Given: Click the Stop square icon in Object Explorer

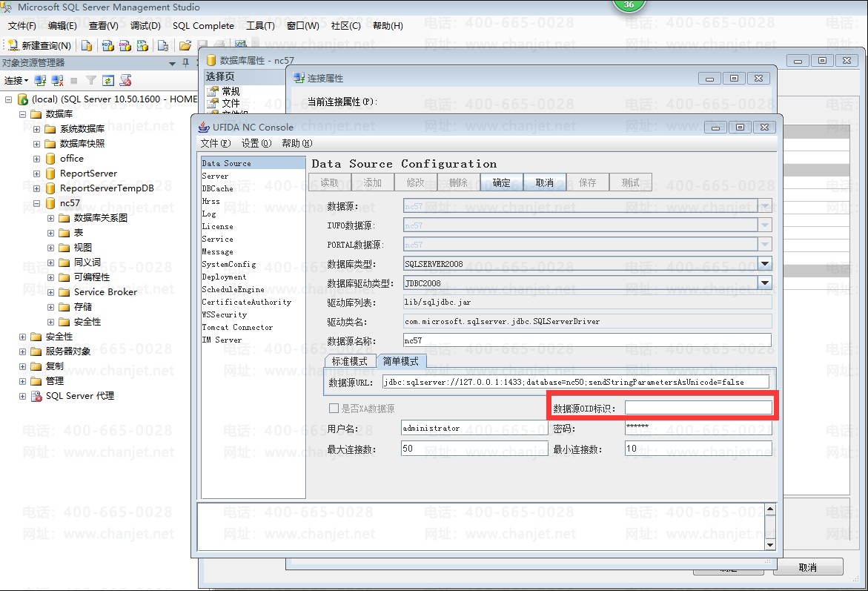Looking at the screenshot, I should 74,81.
